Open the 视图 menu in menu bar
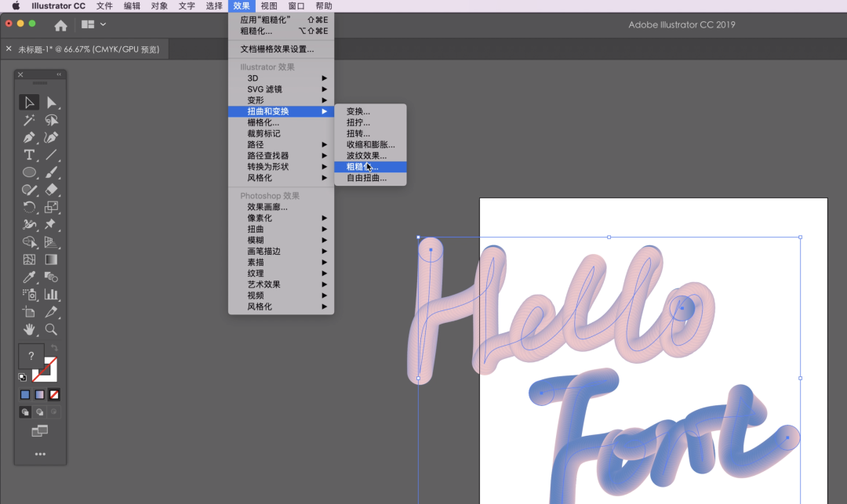Viewport: 847px width, 504px height. [x=269, y=5]
